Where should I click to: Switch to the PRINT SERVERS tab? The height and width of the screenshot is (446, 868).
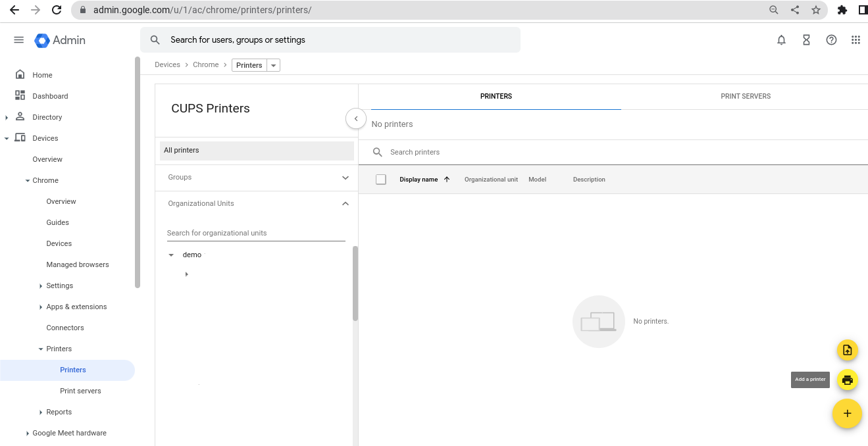(746, 96)
